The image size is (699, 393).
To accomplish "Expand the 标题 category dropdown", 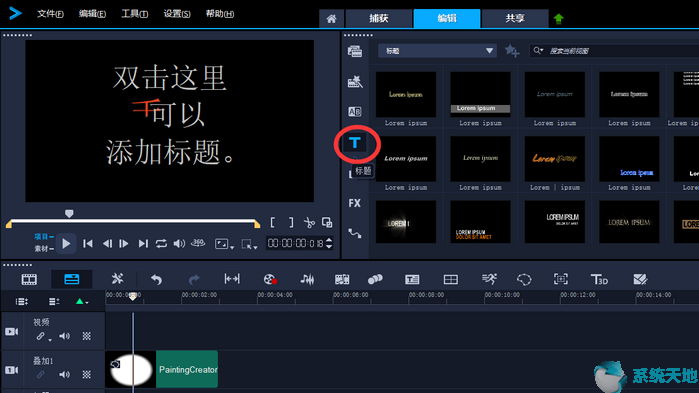I will tap(437, 51).
